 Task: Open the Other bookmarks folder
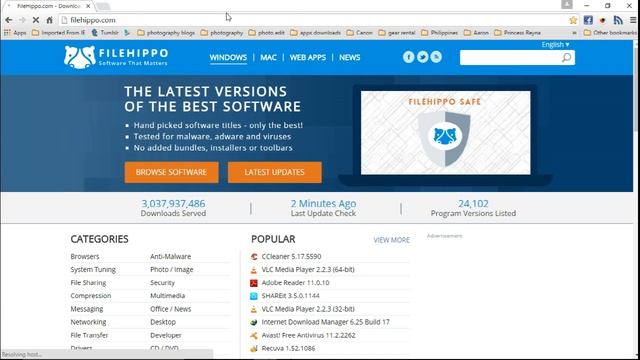click(610, 33)
